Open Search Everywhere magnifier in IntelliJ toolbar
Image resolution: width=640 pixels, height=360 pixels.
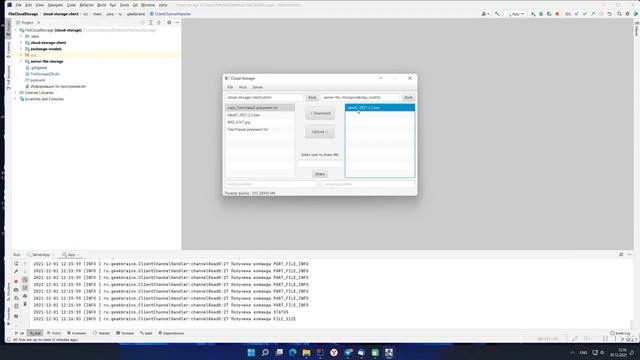[x=619, y=14]
